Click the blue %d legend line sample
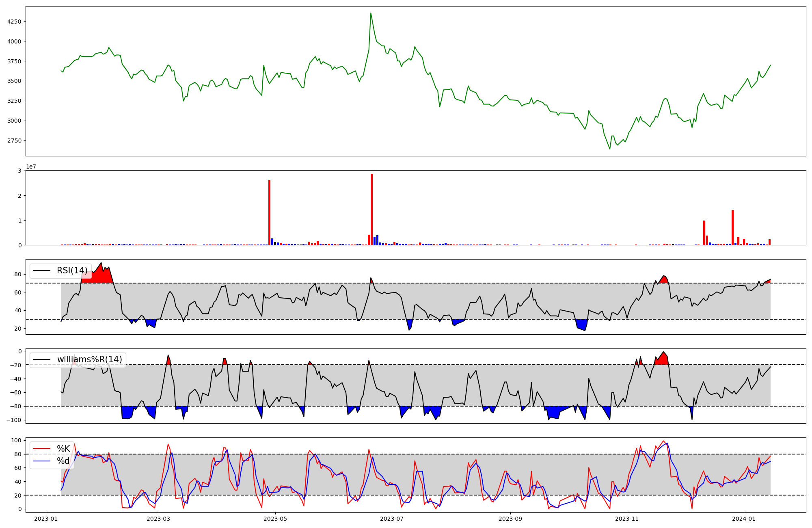Screen dimensions: 812x528 [41, 461]
